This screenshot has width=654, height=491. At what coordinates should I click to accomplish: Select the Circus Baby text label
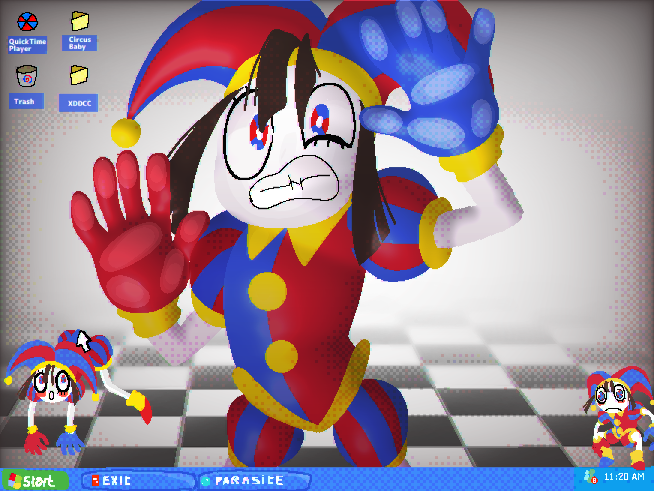tap(78, 44)
